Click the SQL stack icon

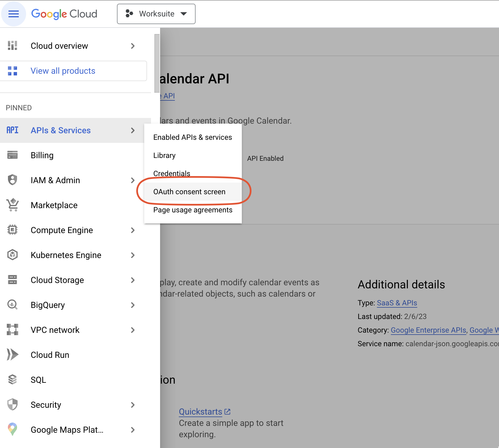pyautogui.click(x=12, y=380)
